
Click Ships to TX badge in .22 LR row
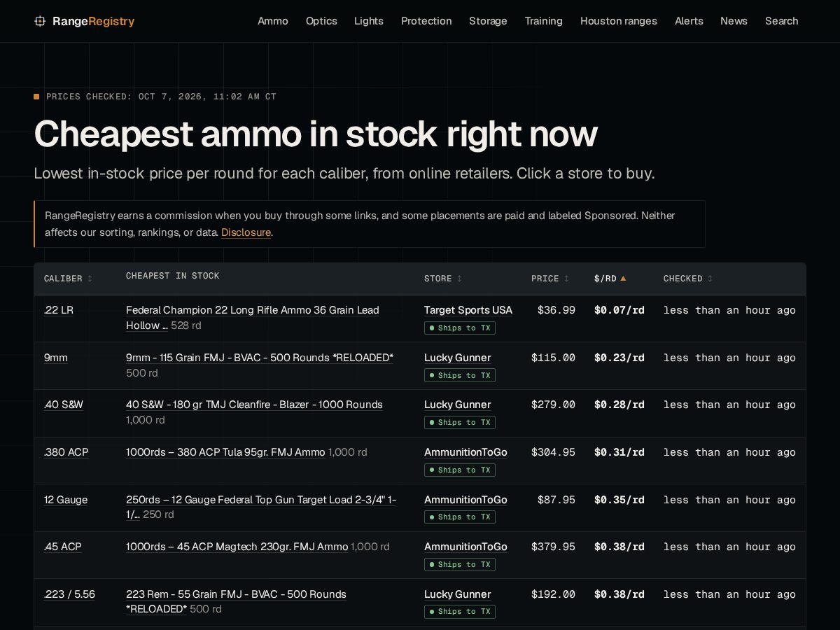point(460,328)
